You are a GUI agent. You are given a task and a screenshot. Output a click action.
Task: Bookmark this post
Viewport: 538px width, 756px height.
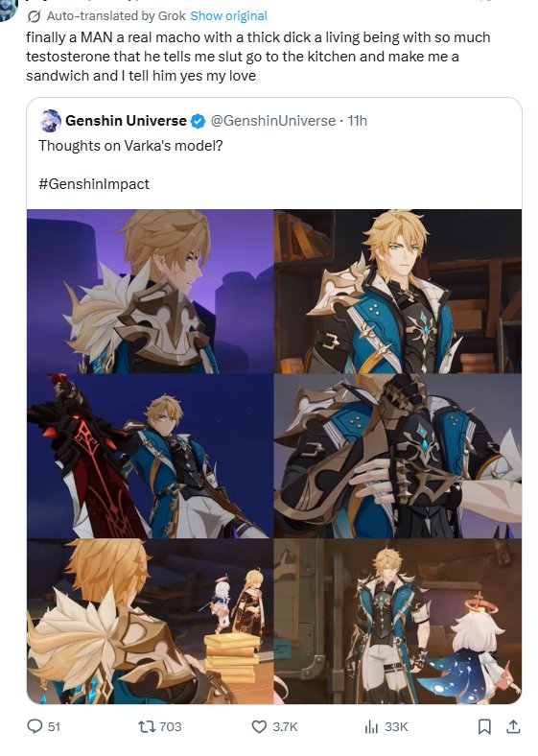click(x=484, y=726)
